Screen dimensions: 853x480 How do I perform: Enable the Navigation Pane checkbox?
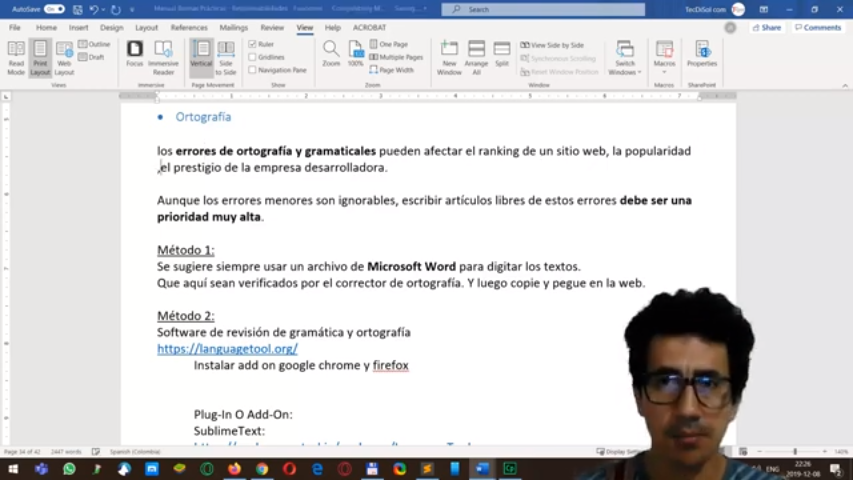point(252,70)
